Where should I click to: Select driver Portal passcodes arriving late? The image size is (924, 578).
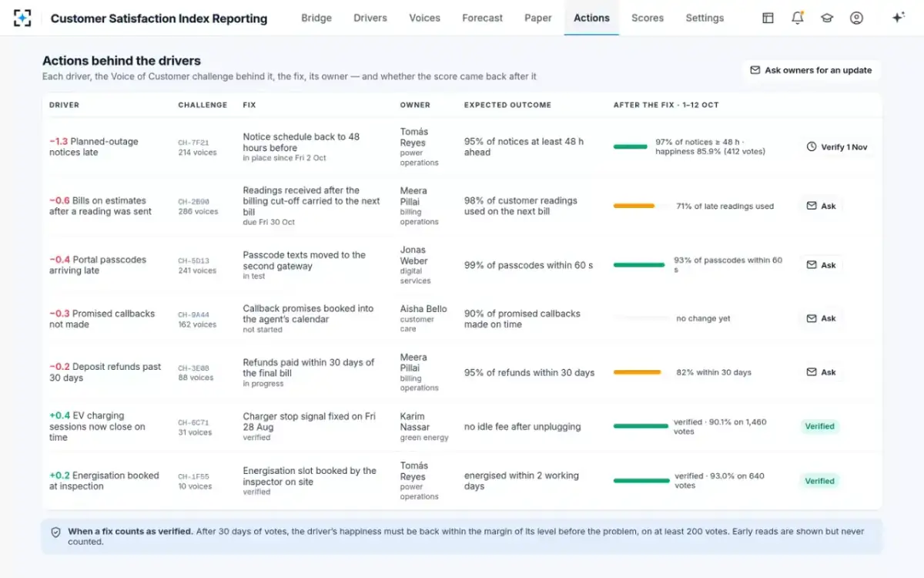tap(98, 265)
